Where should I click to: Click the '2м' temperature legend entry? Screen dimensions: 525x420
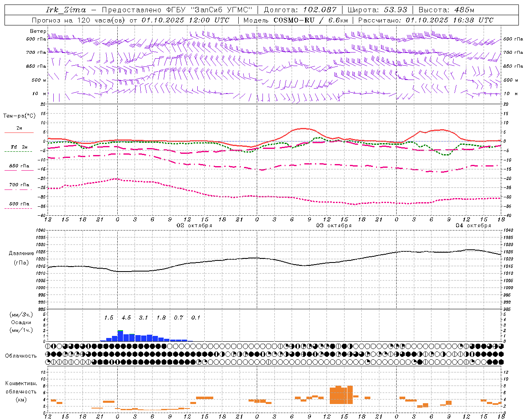click(x=19, y=128)
